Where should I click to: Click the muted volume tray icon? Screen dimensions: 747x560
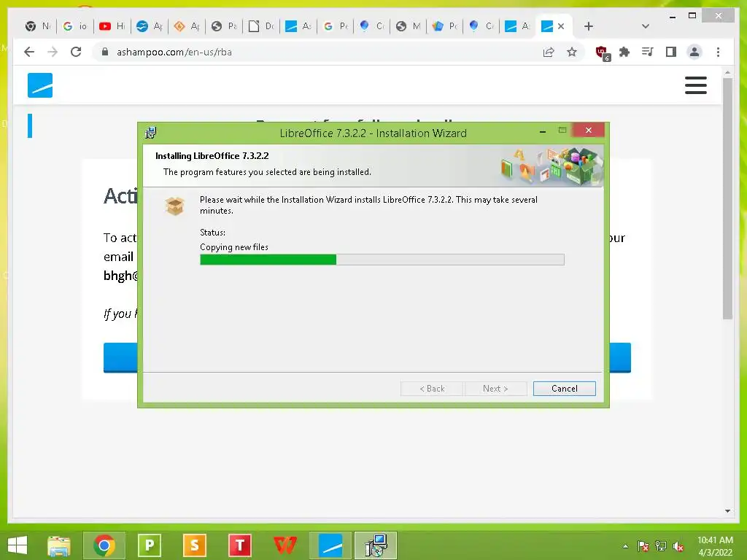(678, 546)
